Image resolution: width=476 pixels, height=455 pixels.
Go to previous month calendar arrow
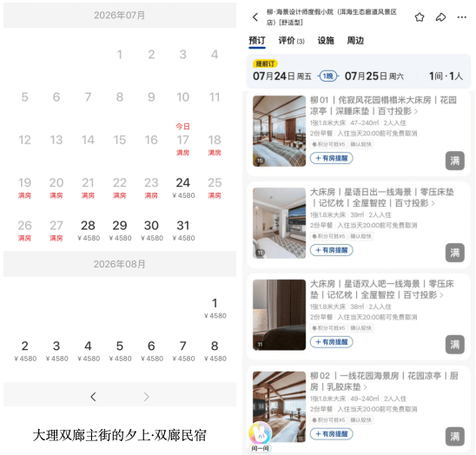click(x=93, y=397)
